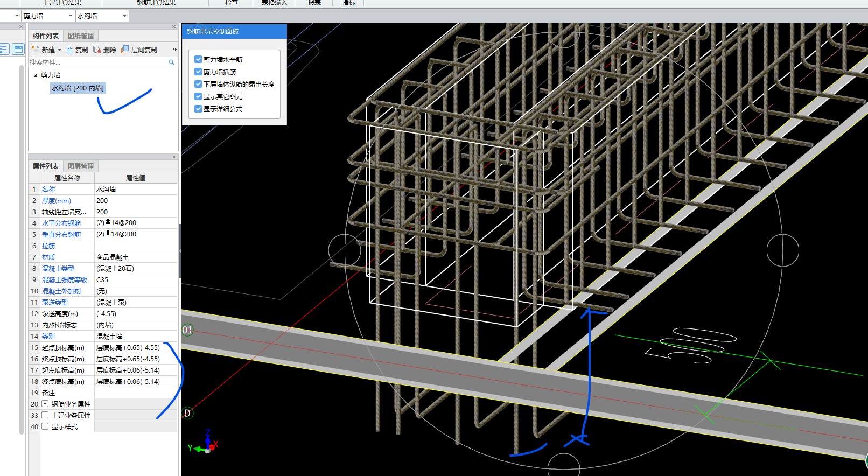Click the 属性名称 column header

click(x=67, y=178)
